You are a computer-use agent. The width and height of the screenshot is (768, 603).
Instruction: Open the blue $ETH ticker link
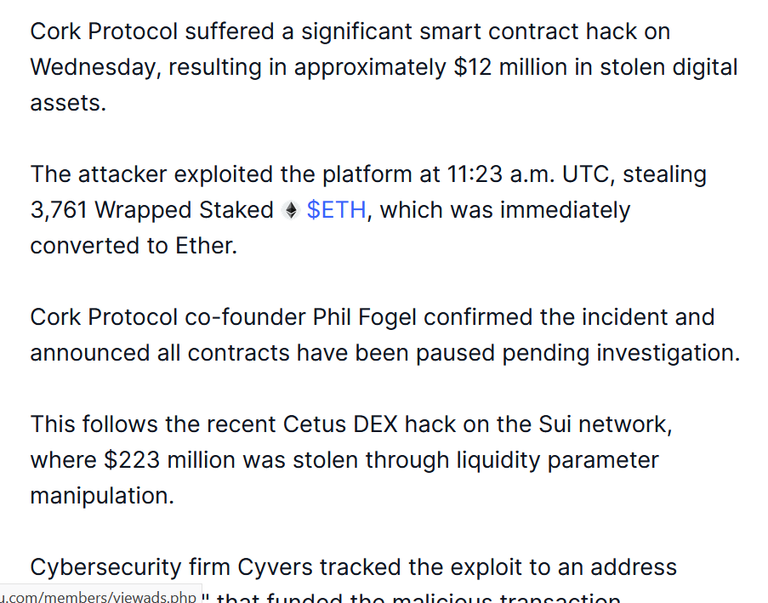pyautogui.click(x=336, y=210)
